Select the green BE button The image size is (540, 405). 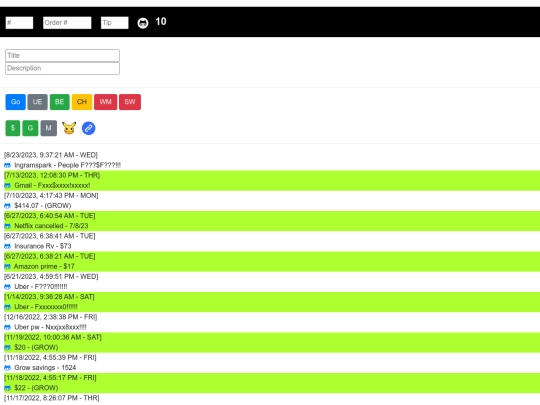coord(60,102)
